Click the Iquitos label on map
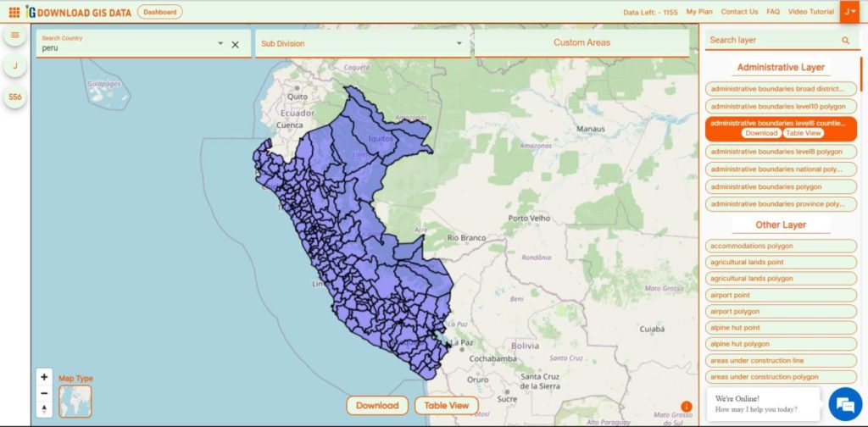The width and height of the screenshot is (868, 427). point(381,139)
